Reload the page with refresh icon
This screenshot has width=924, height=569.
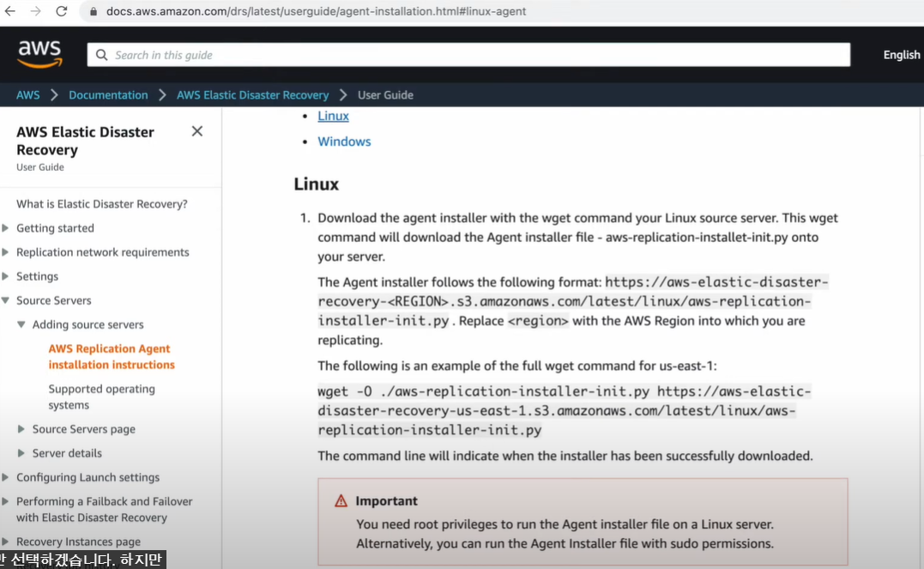click(61, 11)
